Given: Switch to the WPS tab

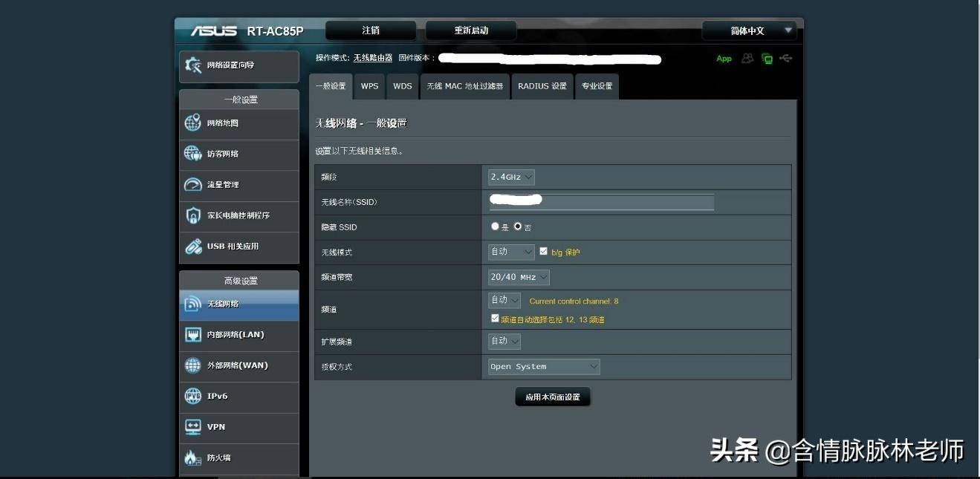Looking at the screenshot, I should tap(369, 86).
